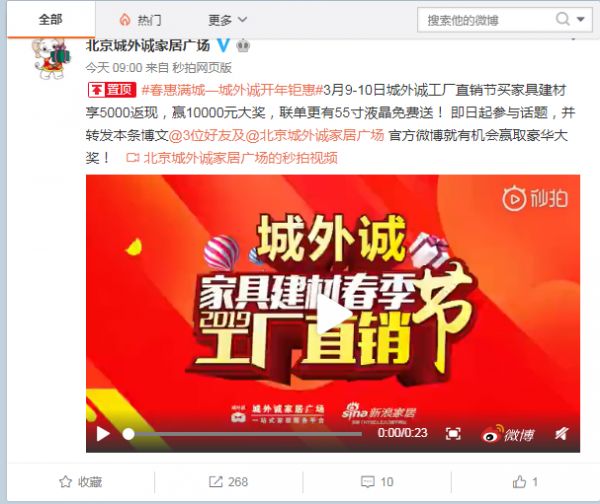Click the large center play button on video

coord(333,314)
